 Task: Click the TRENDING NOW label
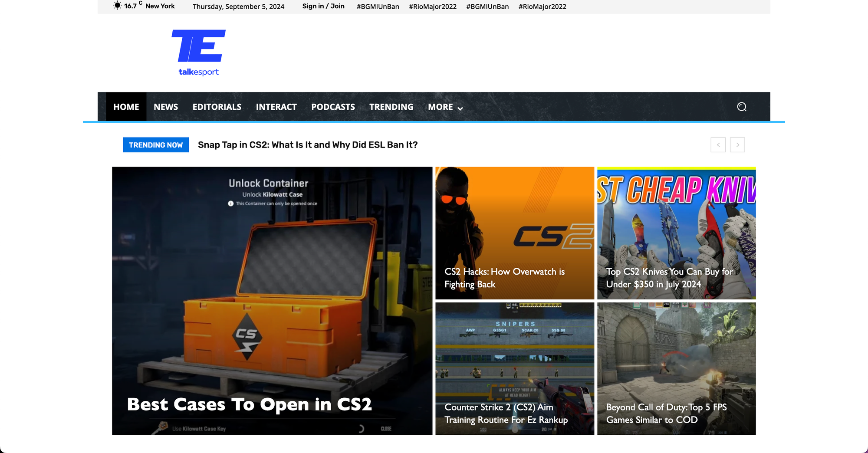click(156, 145)
